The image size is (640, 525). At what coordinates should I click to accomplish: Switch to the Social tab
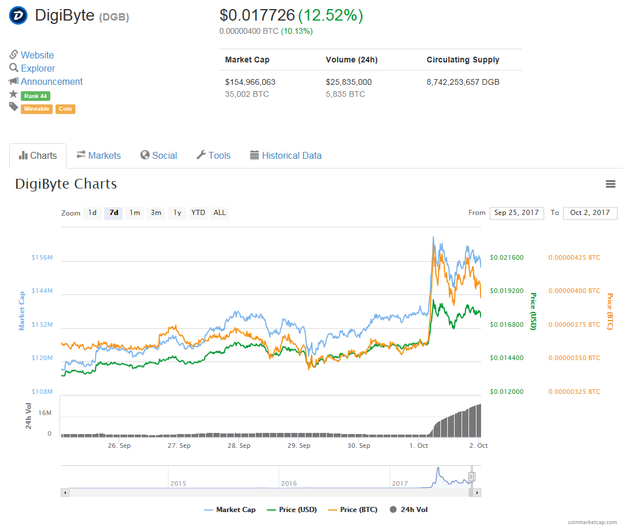[x=159, y=156]
